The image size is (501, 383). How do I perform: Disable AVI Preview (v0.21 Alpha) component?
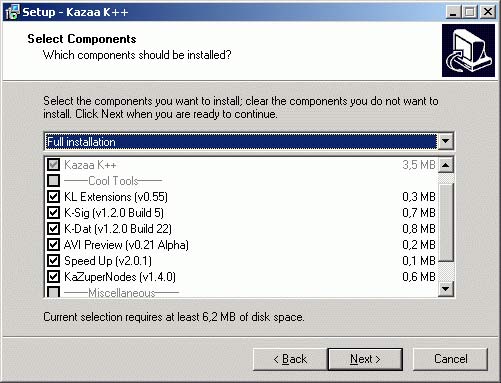tap(53, 245)
